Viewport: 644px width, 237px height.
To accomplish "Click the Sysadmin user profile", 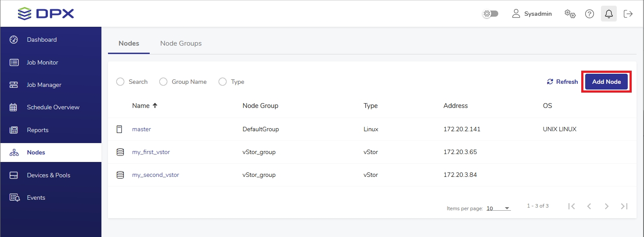I will (532, 14).
